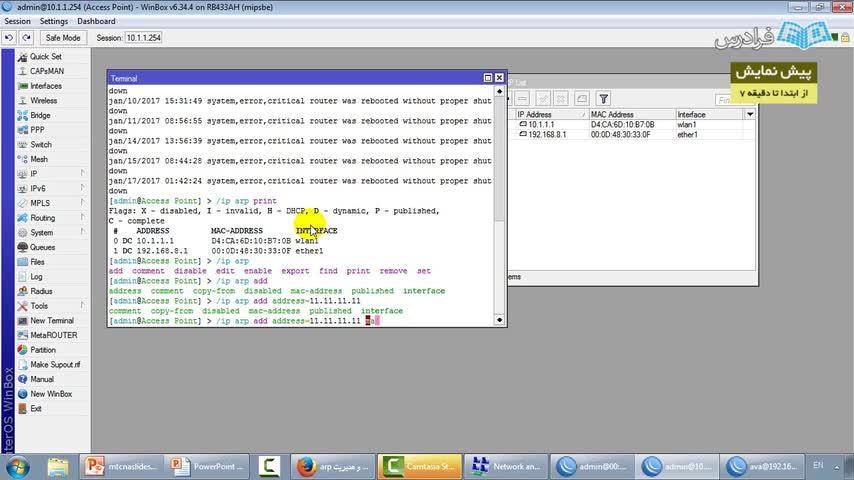Open the Session menu
Screen dimensions: 854x480
17,21
